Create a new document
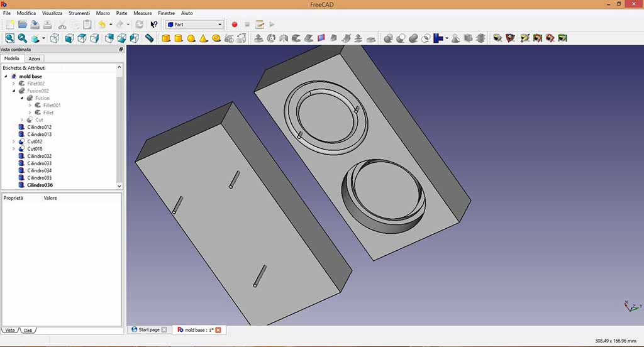 click(x=10, y=25)
